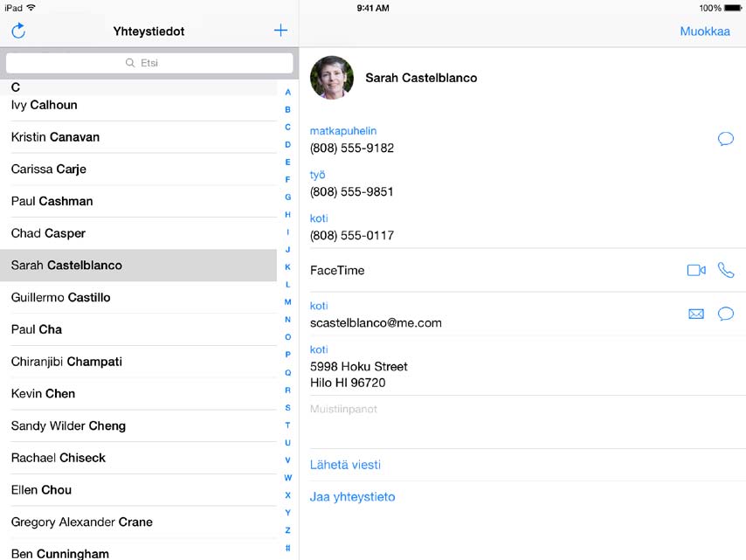The height and width of the screenshot is (560, 746).
Task: Jump to letter D in index
Action: pos(288,145)
